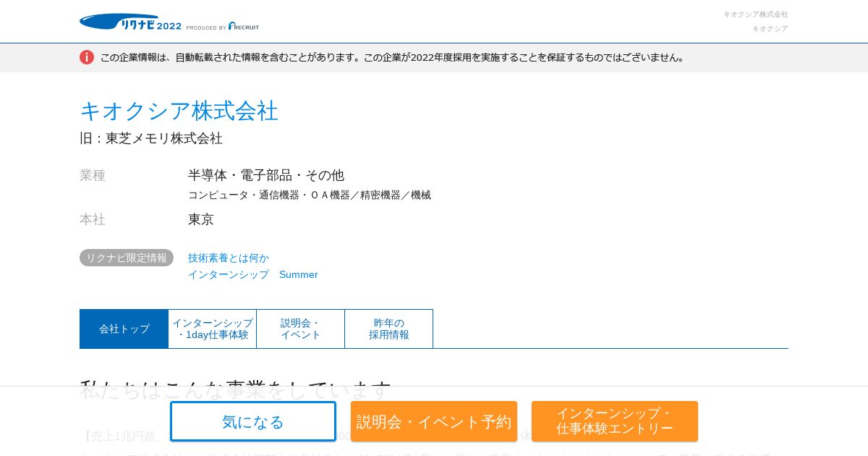The width and height of the screenshot is (868, 456).
Task: Open the キオクシア header link
Action: [x=770, y=29]
